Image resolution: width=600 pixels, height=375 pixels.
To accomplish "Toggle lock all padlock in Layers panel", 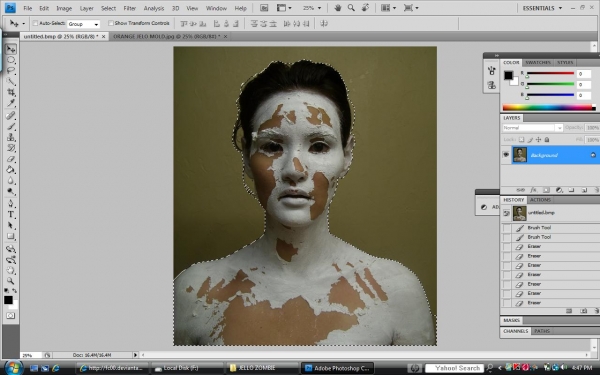I will click(x=547, y=140).
